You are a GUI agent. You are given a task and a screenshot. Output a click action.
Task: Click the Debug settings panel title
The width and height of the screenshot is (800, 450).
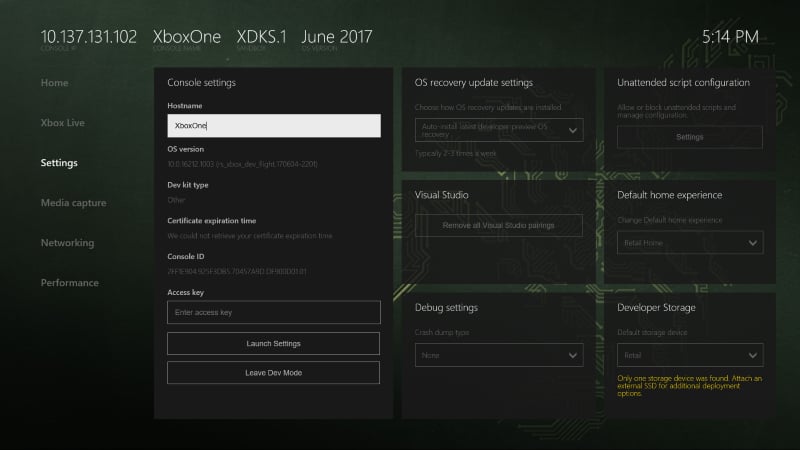[x=446, y=308]
